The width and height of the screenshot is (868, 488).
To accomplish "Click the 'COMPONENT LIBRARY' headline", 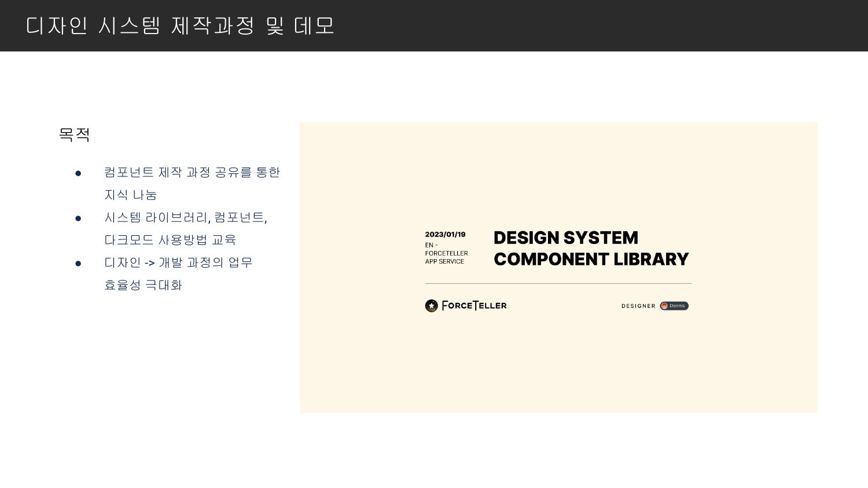I will tap(591, 259).
